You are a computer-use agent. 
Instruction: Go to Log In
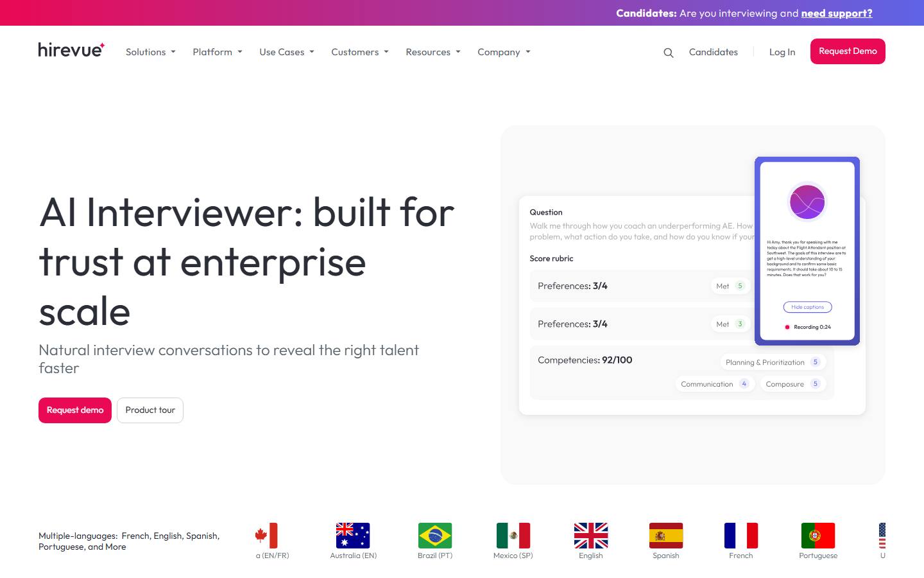(x=782, y=52)
